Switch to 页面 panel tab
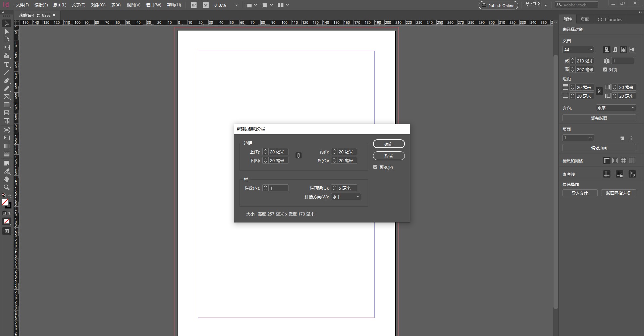The height and width of the screenshot is (336, 644). point(585,19)
